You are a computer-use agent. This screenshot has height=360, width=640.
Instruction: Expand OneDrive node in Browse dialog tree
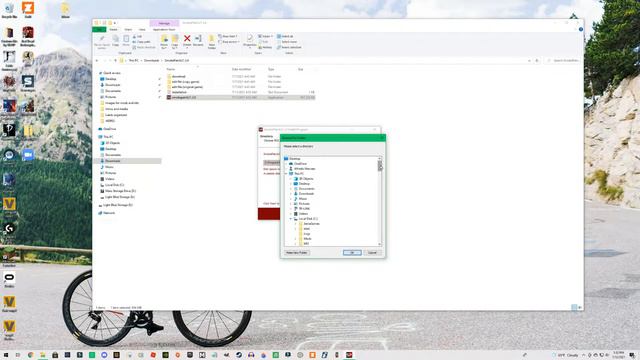tap(286, 164)
